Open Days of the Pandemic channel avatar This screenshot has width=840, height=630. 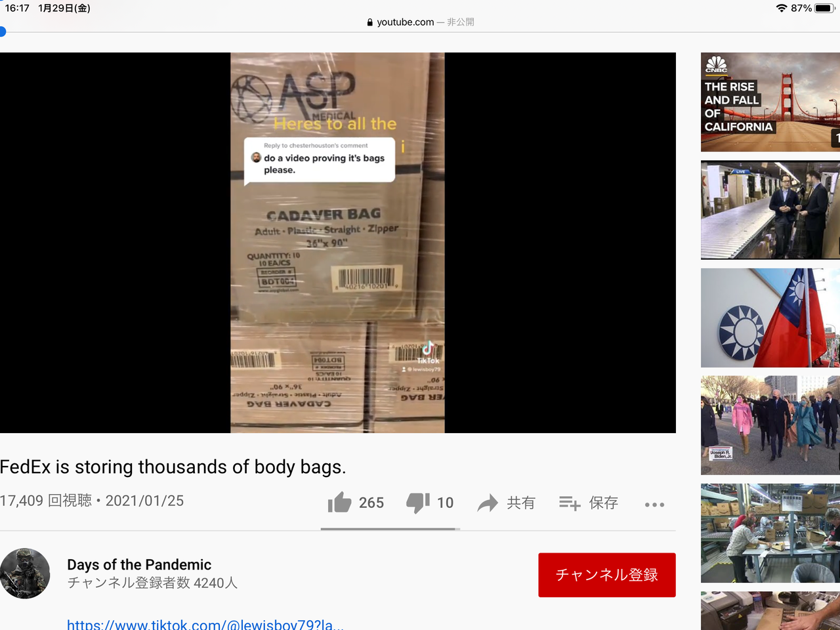click(25, 574)
